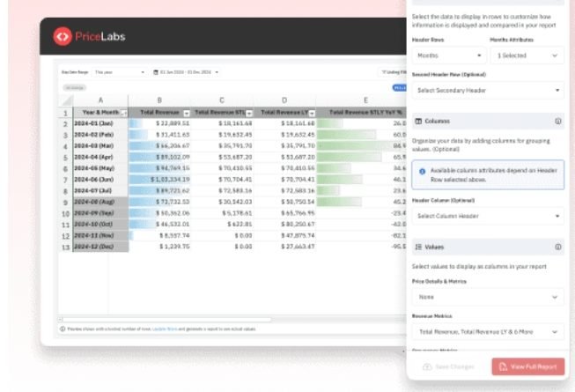Expand the Revenue Metrics dropdown
The height and width of the screenshot is (392, 575).
488,332
